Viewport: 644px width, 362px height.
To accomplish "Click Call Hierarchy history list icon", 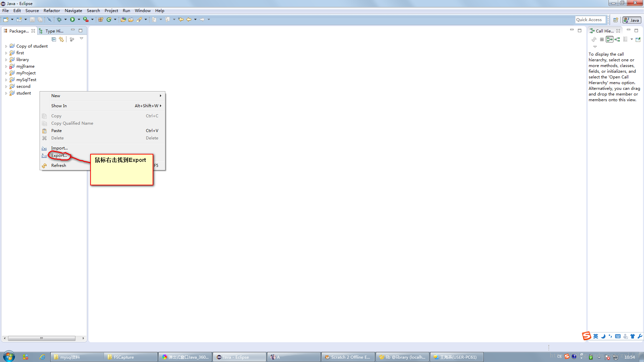I will (625, 39).
